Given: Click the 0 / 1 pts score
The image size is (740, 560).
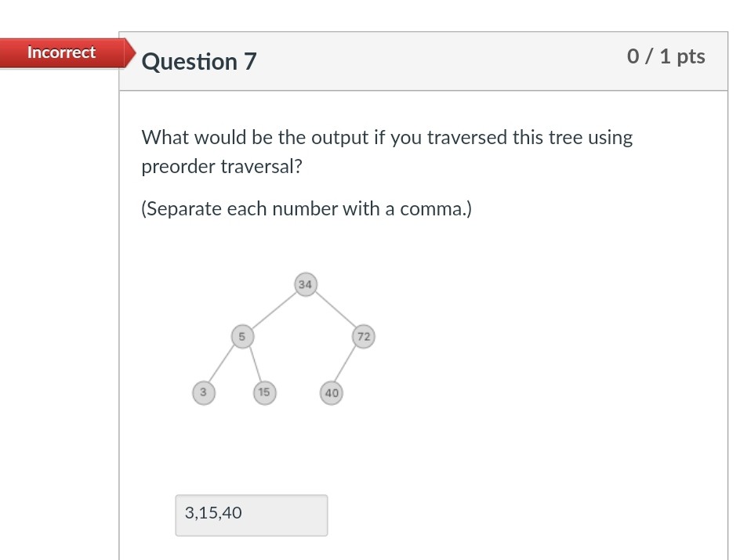Looking at the screenshot, I should tap(666, 56).
